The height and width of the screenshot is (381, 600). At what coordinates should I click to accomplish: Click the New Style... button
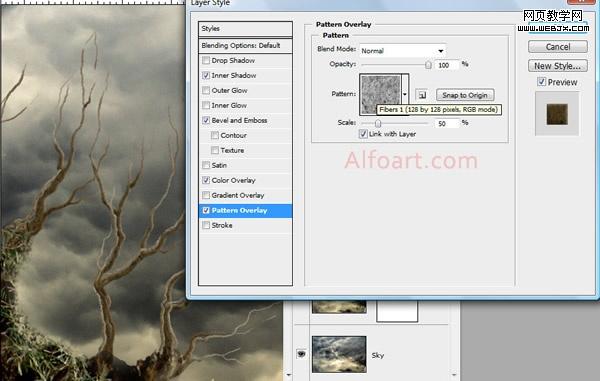tap(558, 66)
